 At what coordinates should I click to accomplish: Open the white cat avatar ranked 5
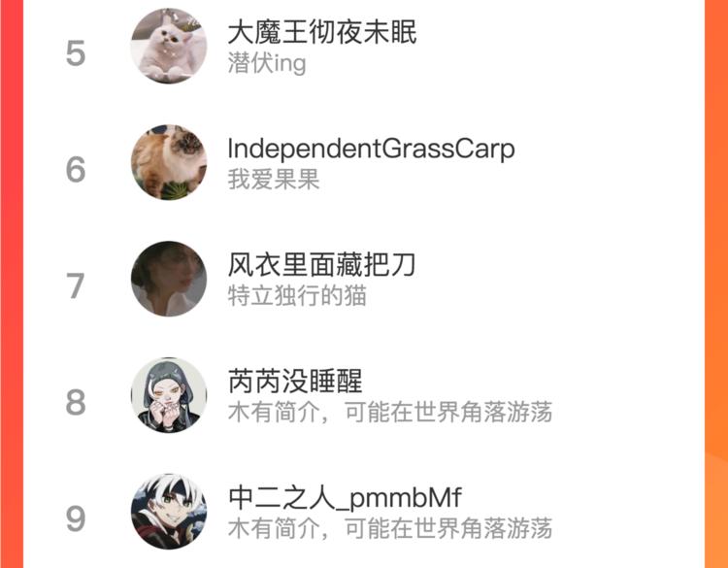coord(169,46)
